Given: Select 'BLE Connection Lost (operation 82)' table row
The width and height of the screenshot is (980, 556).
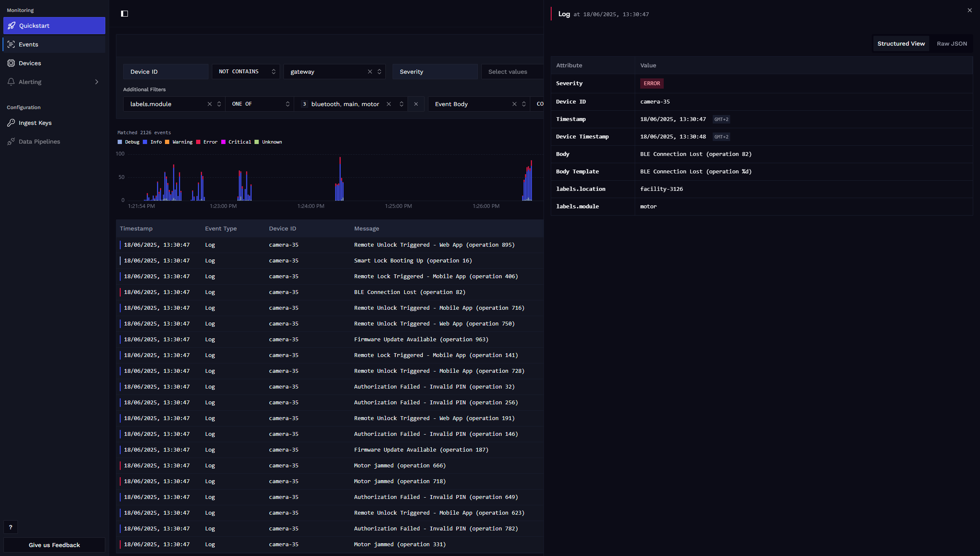Looking at the screenshot, I should [x=330, y=292].
